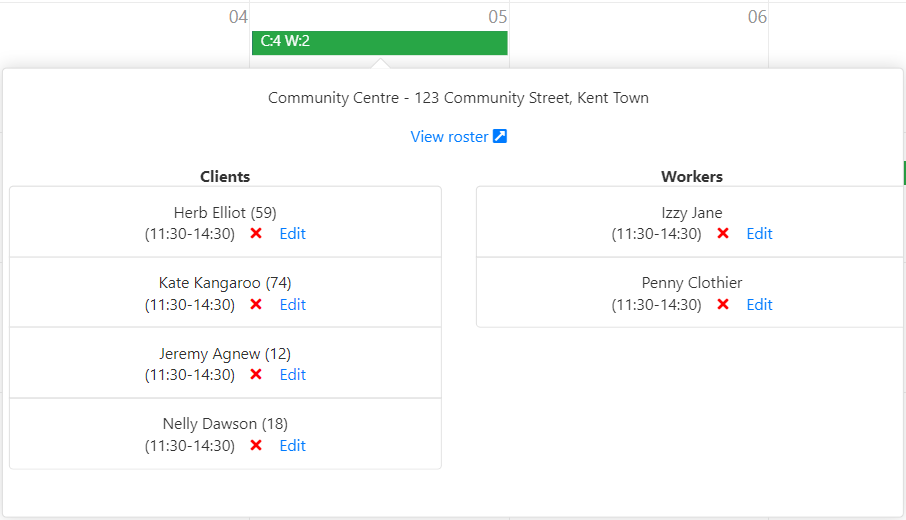This screenshot has width=906, height=520.
Task: Click calendar day number 05
Action: click(497, 17)
